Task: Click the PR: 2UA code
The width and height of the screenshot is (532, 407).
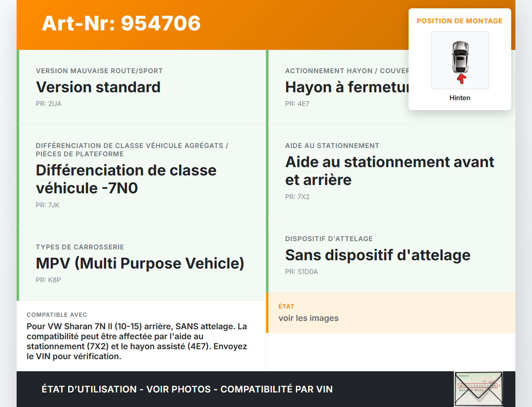Action: click(x=49, y=104)
